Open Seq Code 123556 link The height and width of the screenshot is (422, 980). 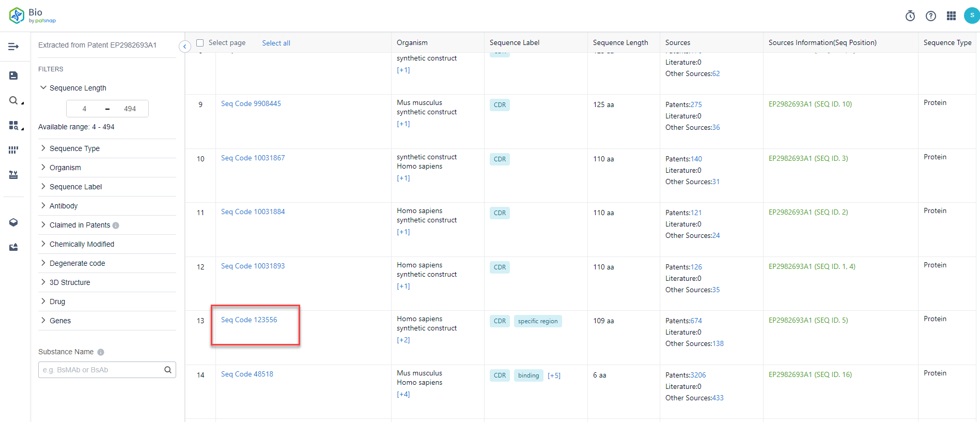click(249, 320)
